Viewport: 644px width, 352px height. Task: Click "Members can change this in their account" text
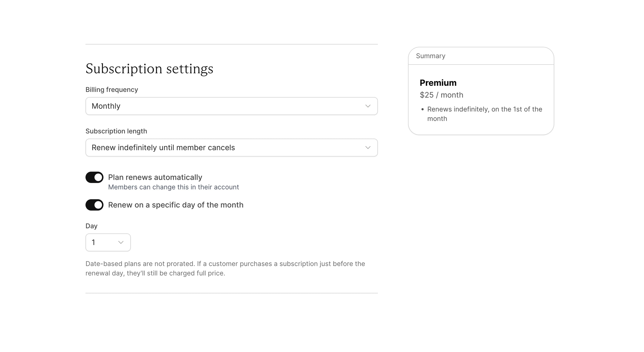[x=173, y=187]
